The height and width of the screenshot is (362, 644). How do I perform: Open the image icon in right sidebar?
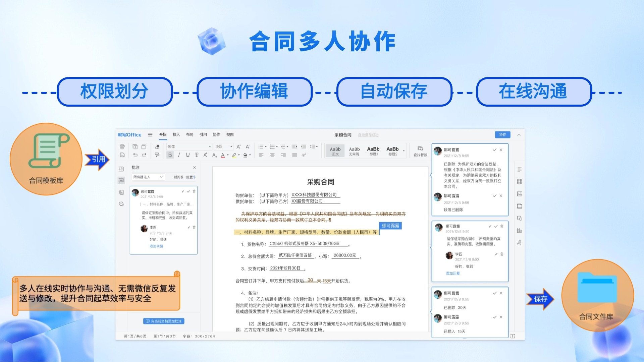520,194
